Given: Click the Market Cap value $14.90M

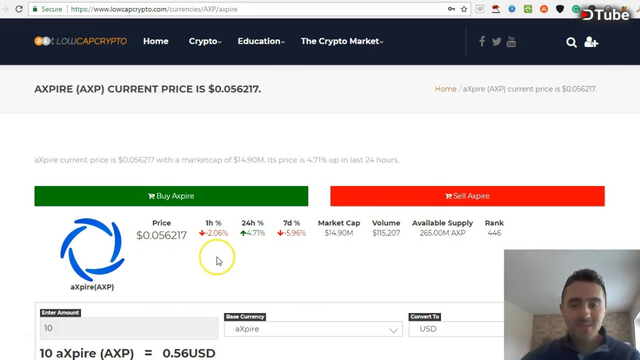Looking at the screenshot, I should click(x=339, y=233).
